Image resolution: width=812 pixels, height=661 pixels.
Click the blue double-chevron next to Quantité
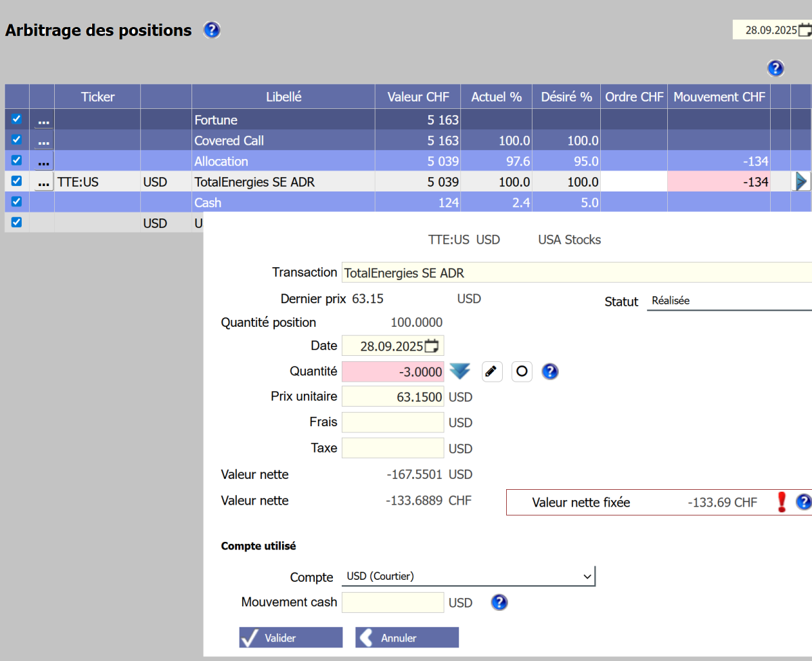coord(460,371)
